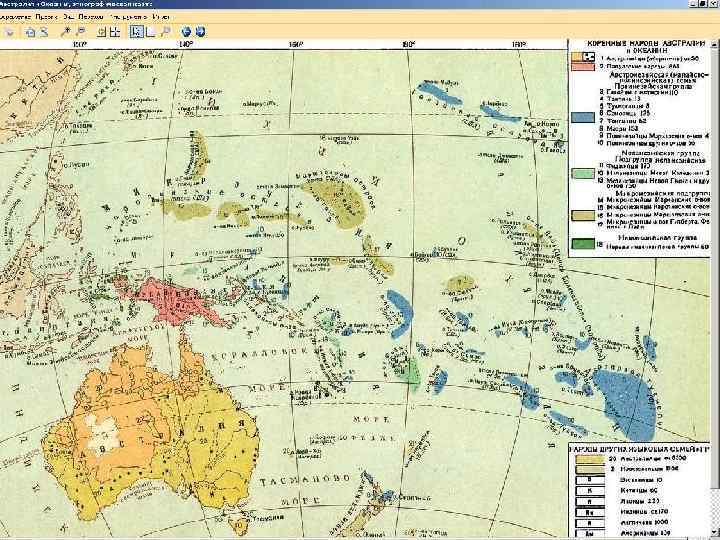Click the scroll-down arrow of the right scrollbar

pos(714,531)
